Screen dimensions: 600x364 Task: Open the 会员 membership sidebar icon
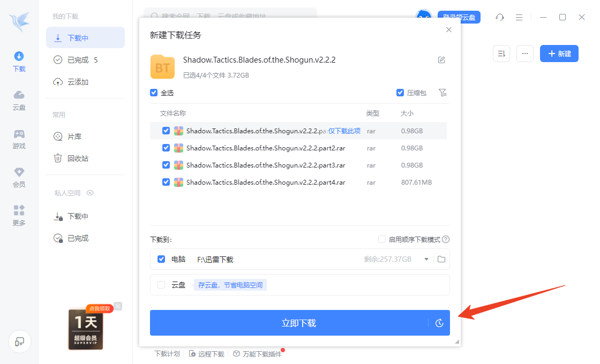[x=18, y=176]
